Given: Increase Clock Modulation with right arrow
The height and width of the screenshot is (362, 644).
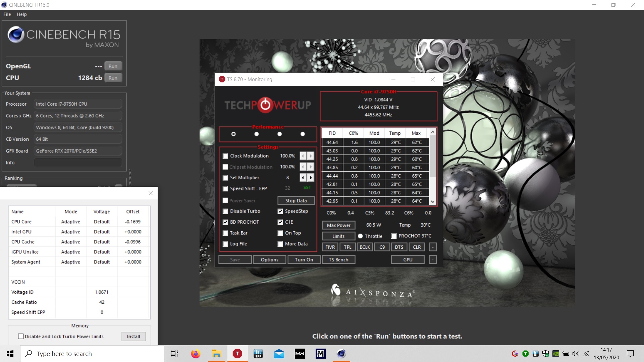Looking at the screenshot, I should point(311,156).
